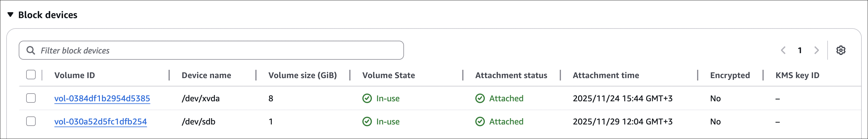Open volume vol-0384df1b2954d5385 link
Screen dimensions: 868x139
[x=102, y=99]
